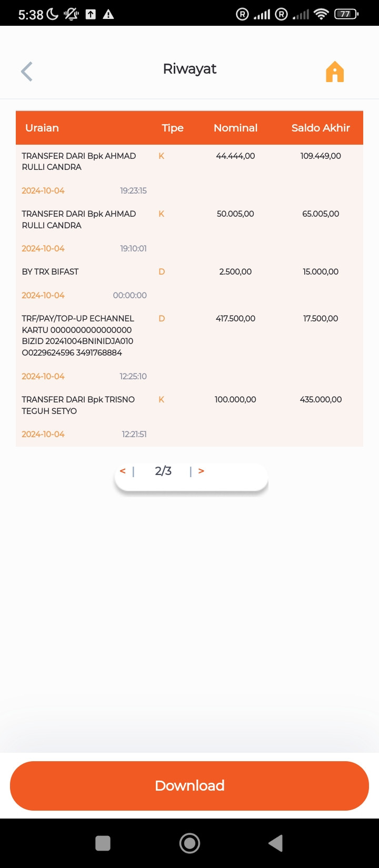Image resolution: width=379 pixels, height=868 pixels.
Task: Open the orange home icon
Action: pos(335,72)
